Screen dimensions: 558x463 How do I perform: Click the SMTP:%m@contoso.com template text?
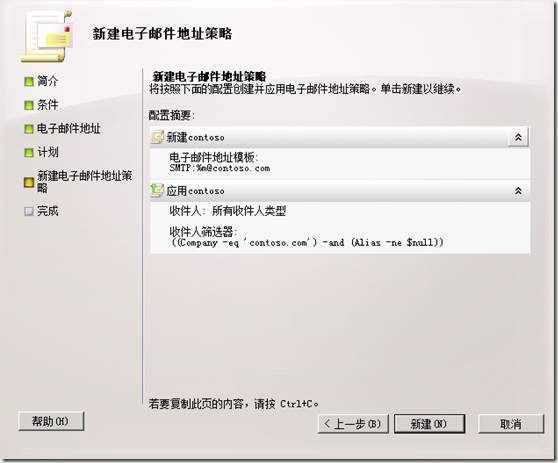point(220,168)
